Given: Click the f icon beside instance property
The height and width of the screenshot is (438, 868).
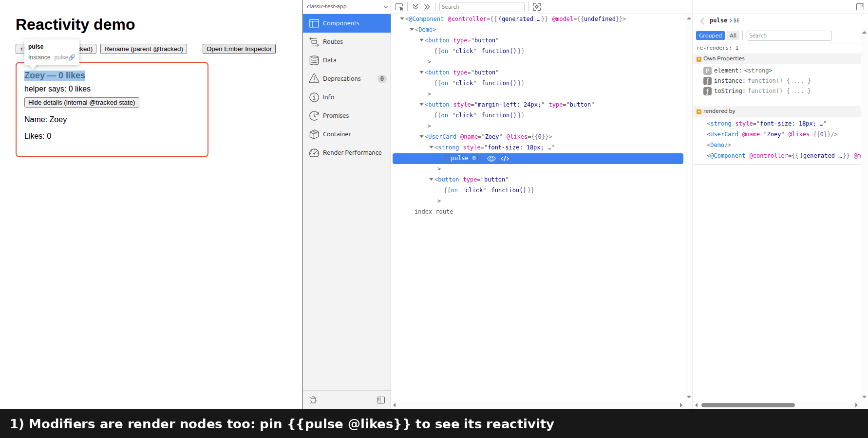Looking at the screenshot, I should tap(707, 81).
